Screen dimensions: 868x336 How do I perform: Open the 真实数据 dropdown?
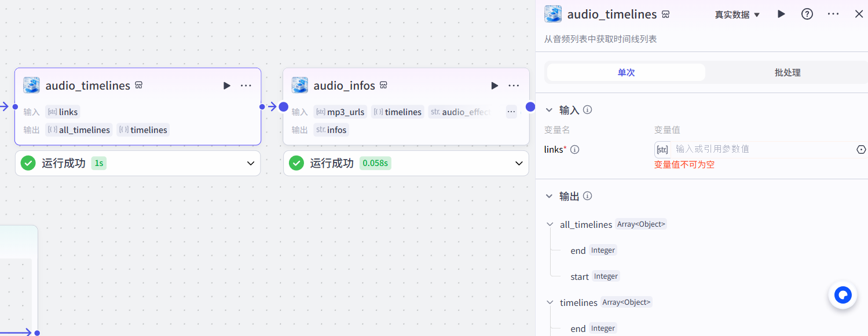(737, 15)
